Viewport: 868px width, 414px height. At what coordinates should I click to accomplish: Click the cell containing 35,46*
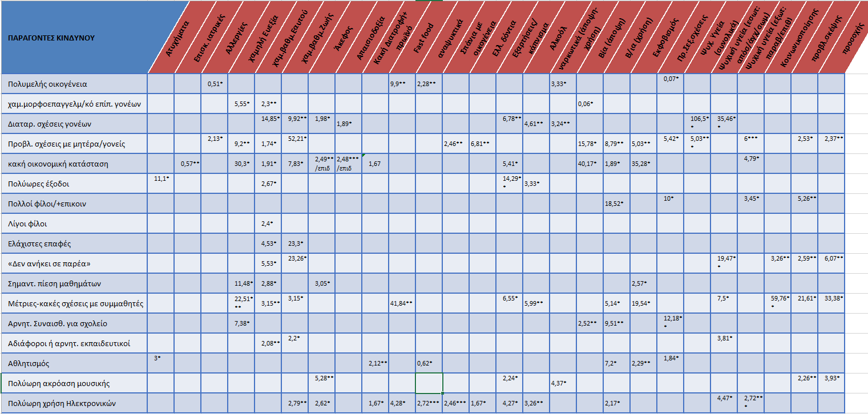click(x=724, y=124)
